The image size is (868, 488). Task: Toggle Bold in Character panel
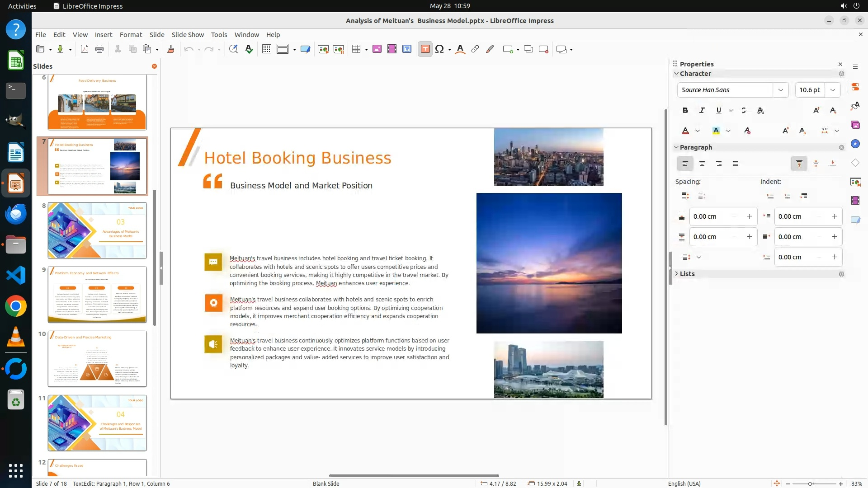pyautogui.click(x=685, y=110)
